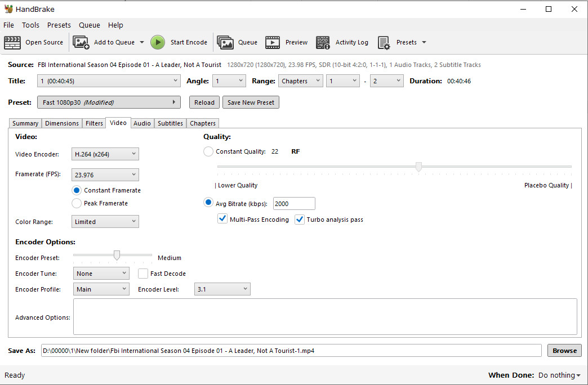
Task: Open the Color Range dropdown
Action: pos(105,222)
